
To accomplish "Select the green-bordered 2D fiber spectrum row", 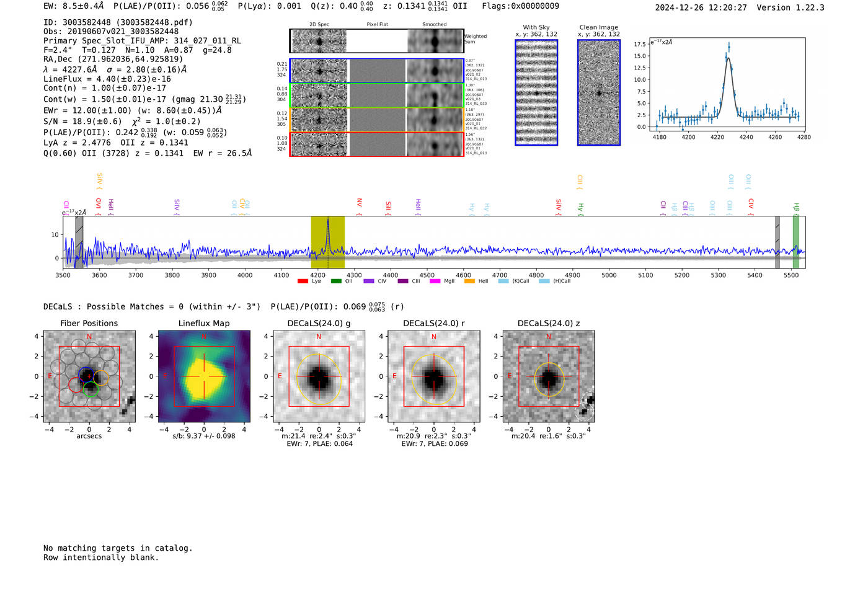I will (x=377, y=96).
